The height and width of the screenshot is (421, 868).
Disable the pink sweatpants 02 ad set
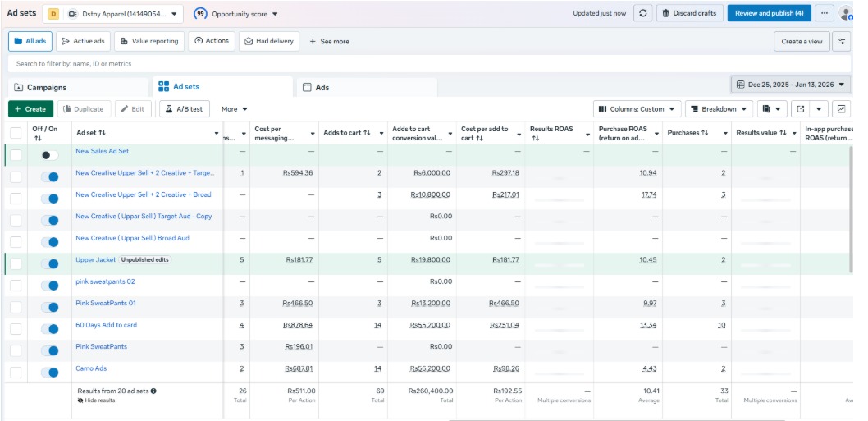(50, 286)
